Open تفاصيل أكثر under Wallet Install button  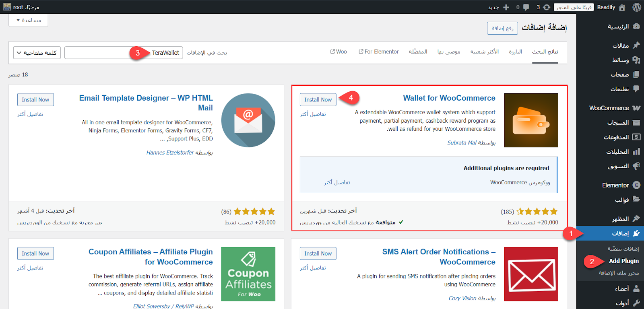click(x=313, y=114)
